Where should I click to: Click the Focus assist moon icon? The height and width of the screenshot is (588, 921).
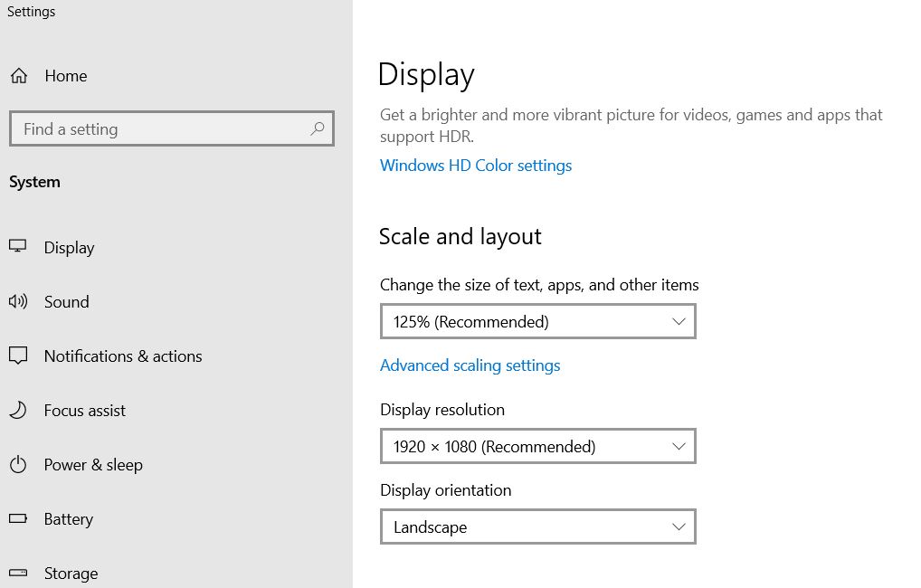[18, 410]
